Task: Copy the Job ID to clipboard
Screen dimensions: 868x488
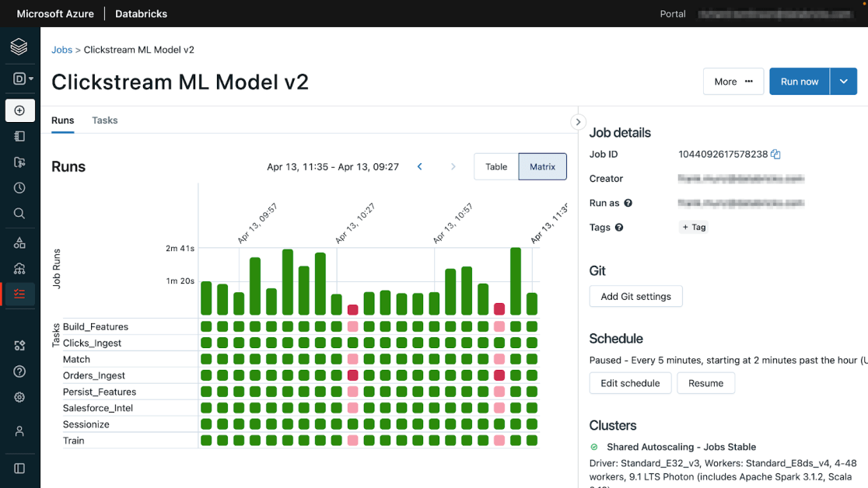Action: click(775, 155)
